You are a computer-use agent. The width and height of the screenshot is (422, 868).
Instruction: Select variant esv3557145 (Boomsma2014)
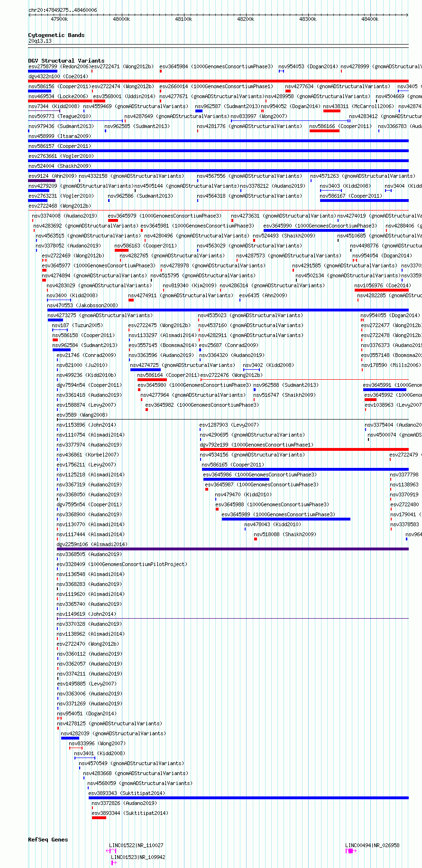[163, 345]
